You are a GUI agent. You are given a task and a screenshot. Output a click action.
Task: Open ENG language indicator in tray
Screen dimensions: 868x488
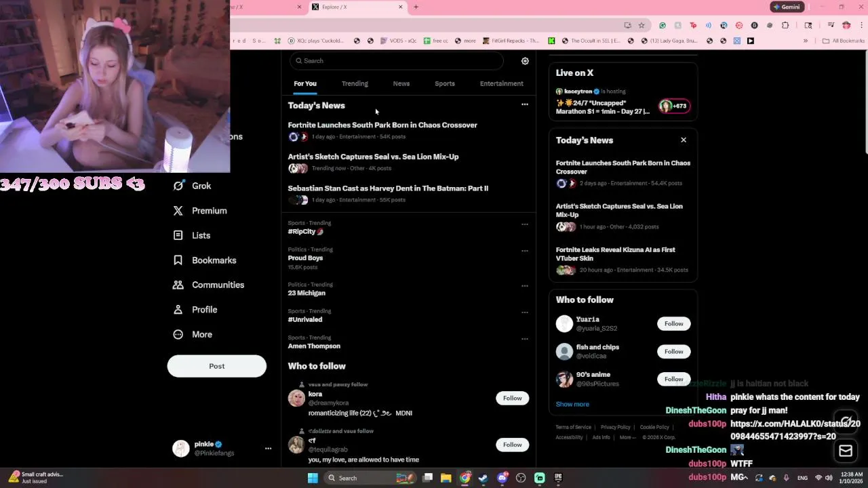pyautogui.click(x=802, y=478)
